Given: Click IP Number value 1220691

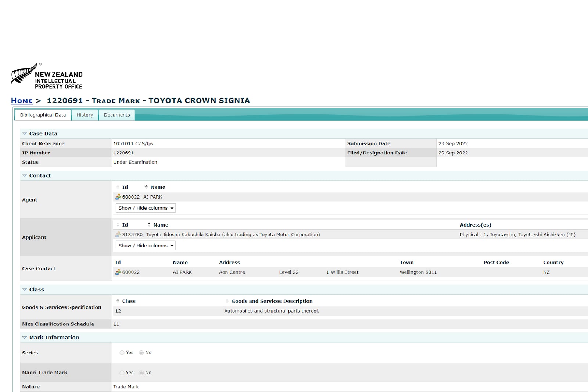Looking at the screenshot, I should click(123, 153).
